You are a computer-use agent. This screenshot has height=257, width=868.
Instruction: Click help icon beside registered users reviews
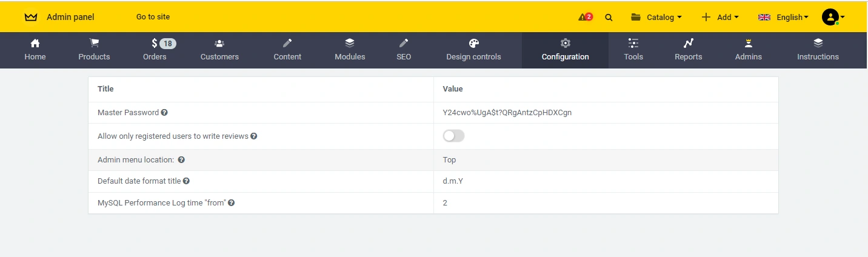pos(254,136)
